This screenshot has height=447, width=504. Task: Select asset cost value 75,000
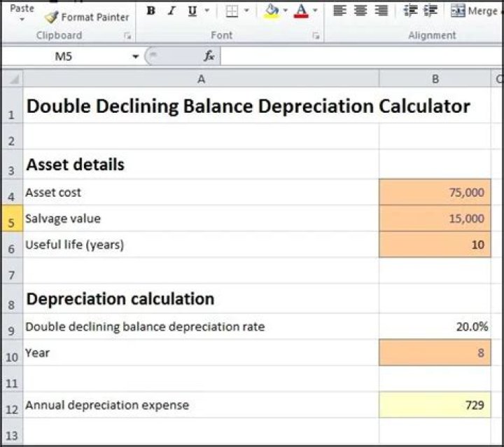coord(435,193)
